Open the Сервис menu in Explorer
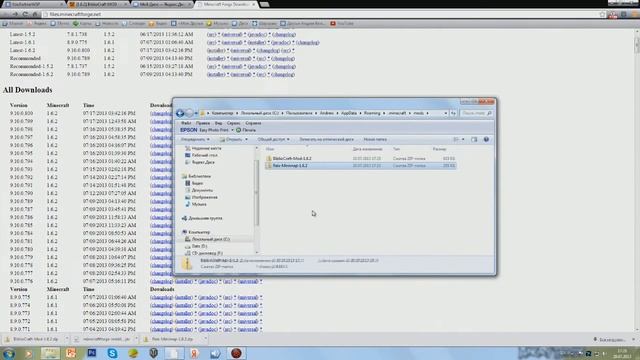Screen dimensions: 640x360 [x=233, y=123]
